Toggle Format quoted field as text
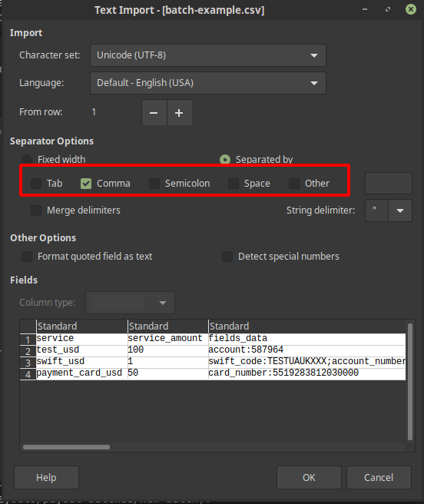The height and width of the screenshot is (504, 424). tap(27, 257)
